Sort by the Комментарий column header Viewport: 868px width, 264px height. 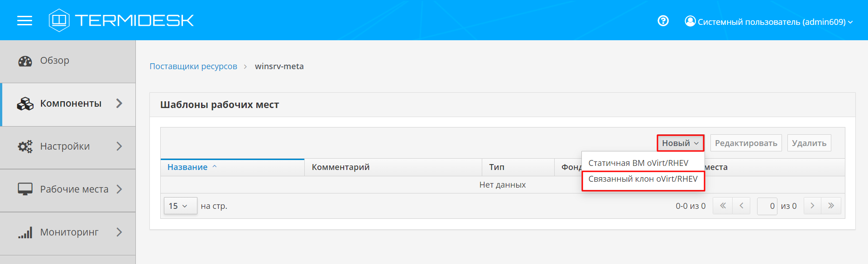(x=393, y=167)
